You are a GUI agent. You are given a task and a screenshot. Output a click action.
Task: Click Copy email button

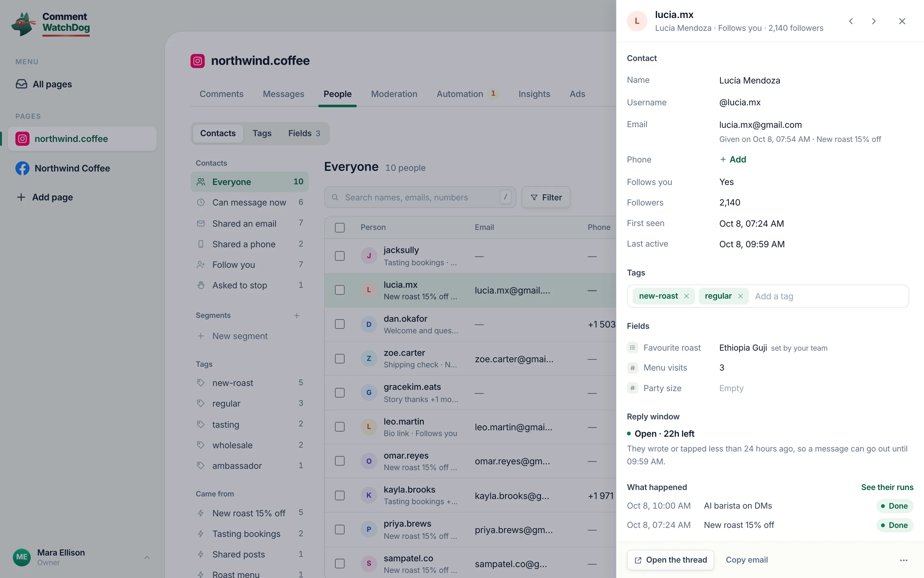point(747,560)
